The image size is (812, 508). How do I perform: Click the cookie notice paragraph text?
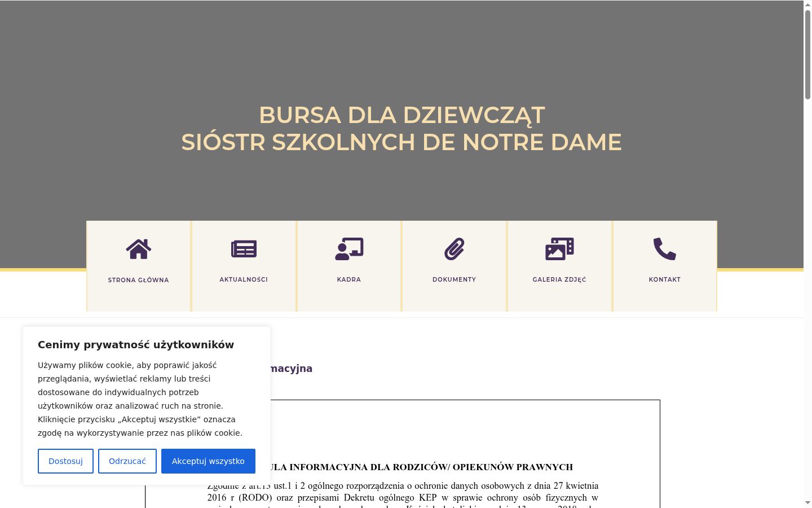coord(140,399)
